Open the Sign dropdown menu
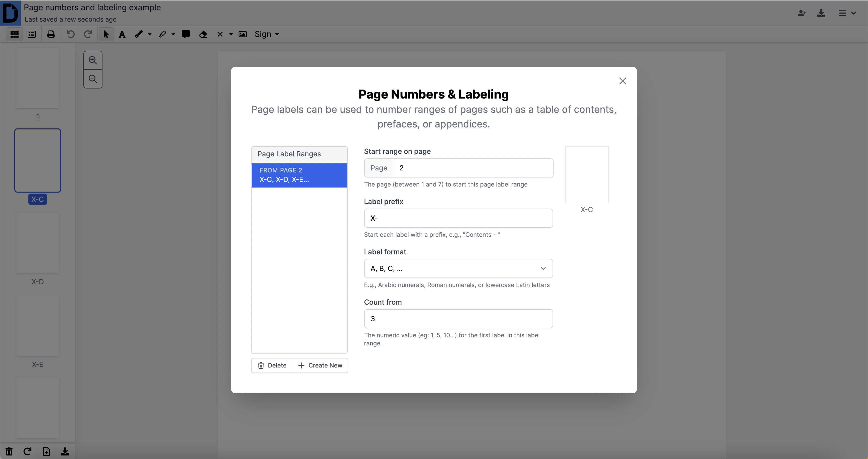 (266, 34)
